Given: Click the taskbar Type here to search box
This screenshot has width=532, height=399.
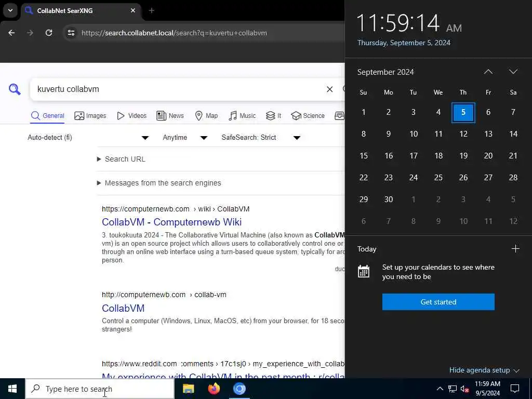Looking at the screenshot, I should click(100, 389).
